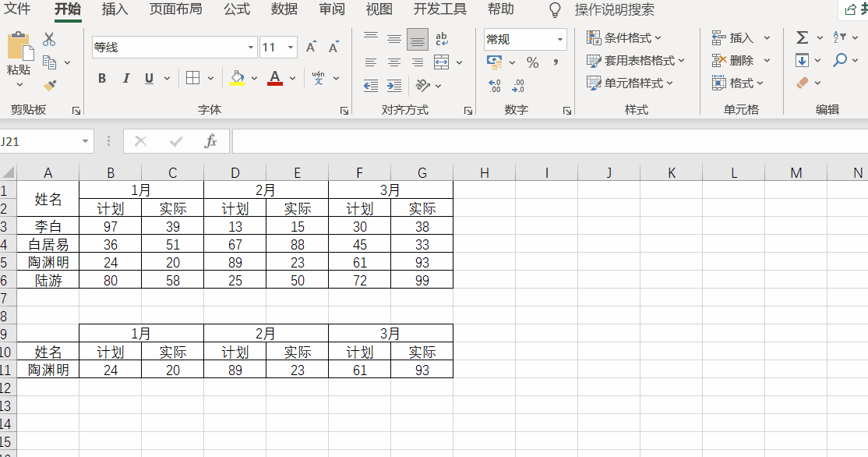Image resolution: width=868 pixels, height=457 pixels.
Task: Apply percent style
Action: (x=532, y=62)
